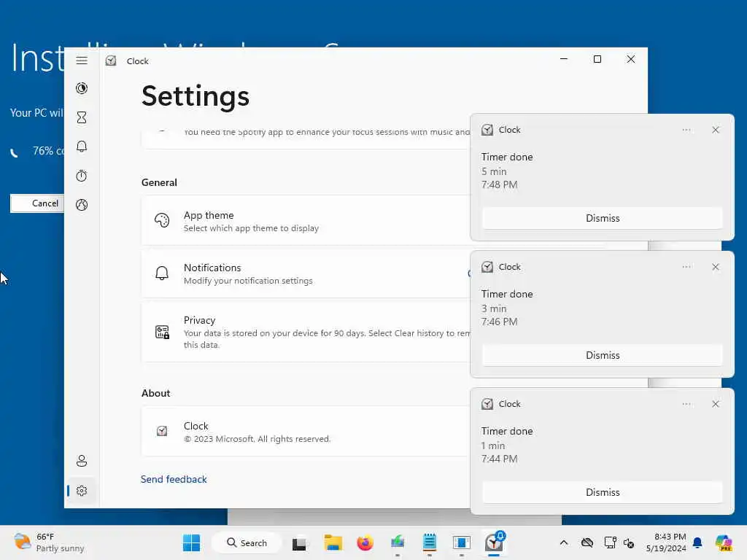Click the Clock about card
The height and width of the screenshot is (560, 747).
pyautogui.click(x=306, y=432)
